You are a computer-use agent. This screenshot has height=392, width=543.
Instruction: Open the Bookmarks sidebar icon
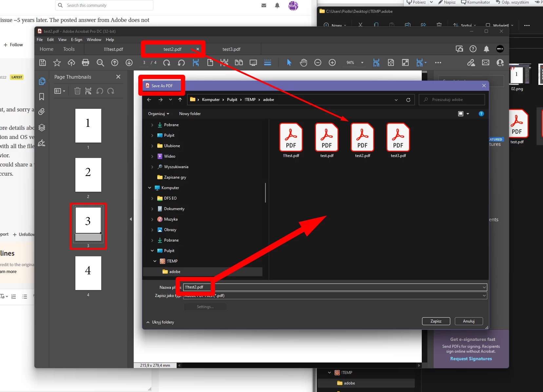coord(42,97)
